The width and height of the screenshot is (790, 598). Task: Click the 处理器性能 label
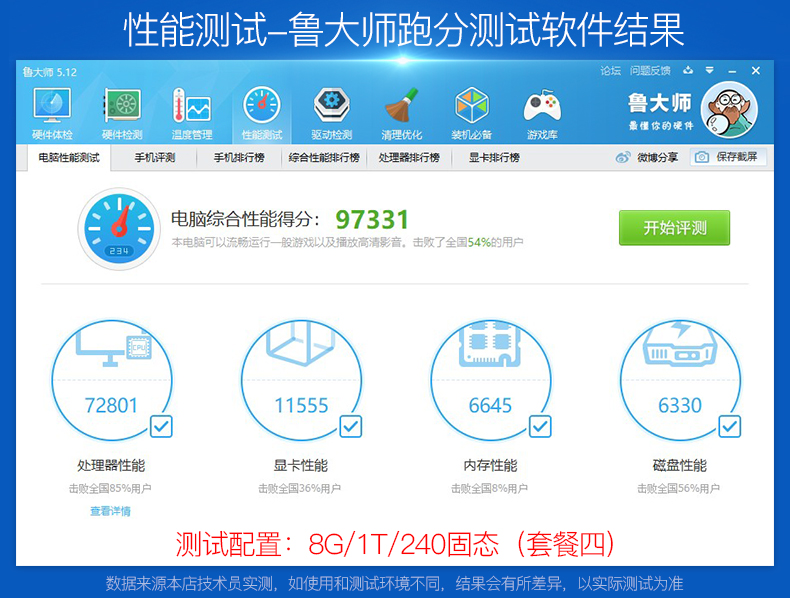[111, 465]
